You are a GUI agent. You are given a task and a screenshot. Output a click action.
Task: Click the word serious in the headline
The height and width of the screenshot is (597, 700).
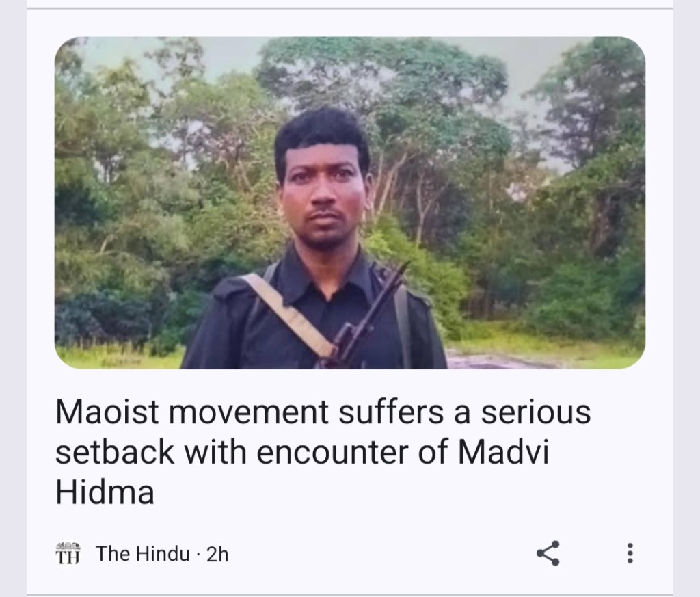[x=536, y=412]
